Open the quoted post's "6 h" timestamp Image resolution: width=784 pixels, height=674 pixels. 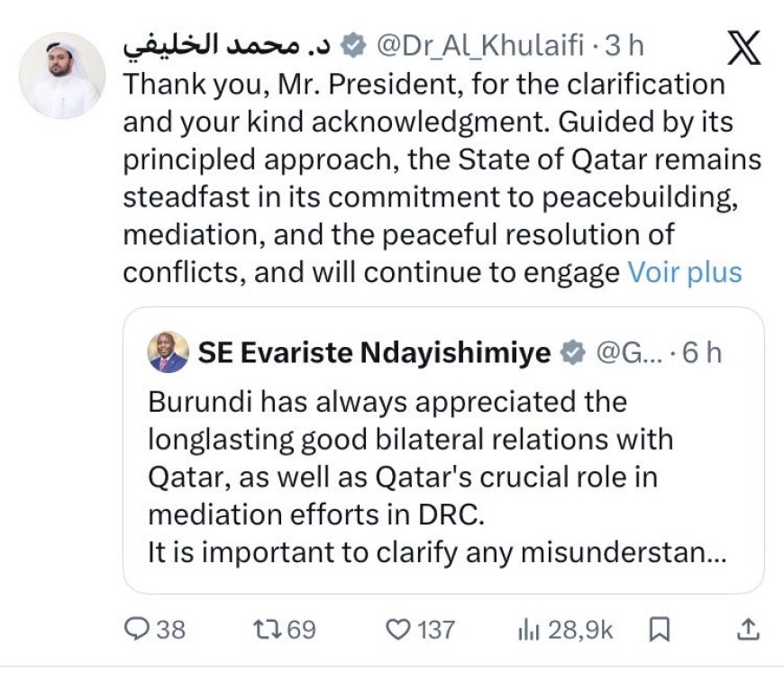pos(702,352)
